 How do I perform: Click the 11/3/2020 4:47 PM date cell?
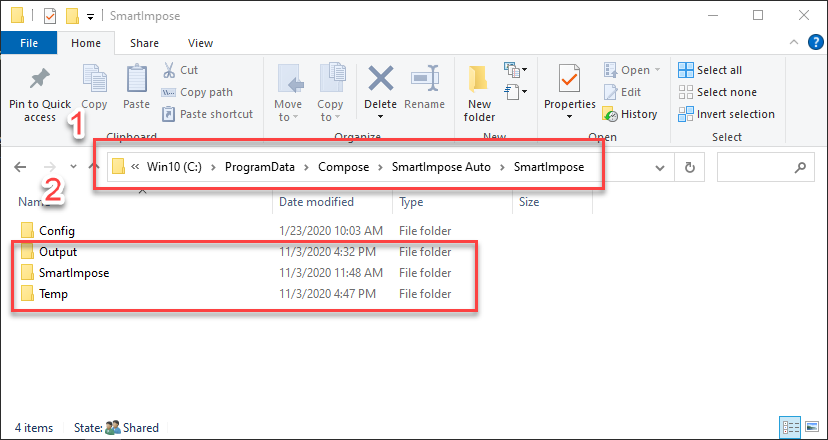pos(327,294)
